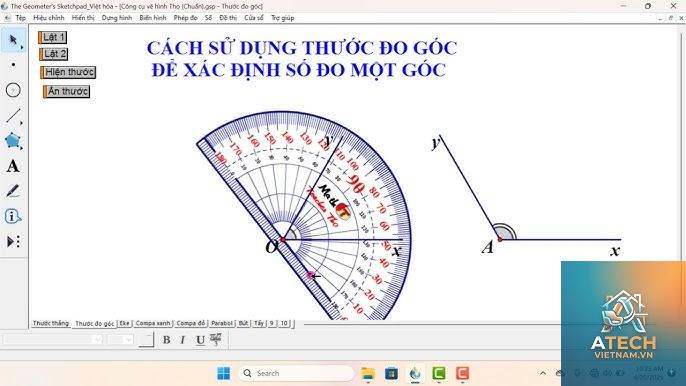Viewport: 686px width, 386px height.
Task: Select the Selection Arrow tool
Action: coord(14,40)
